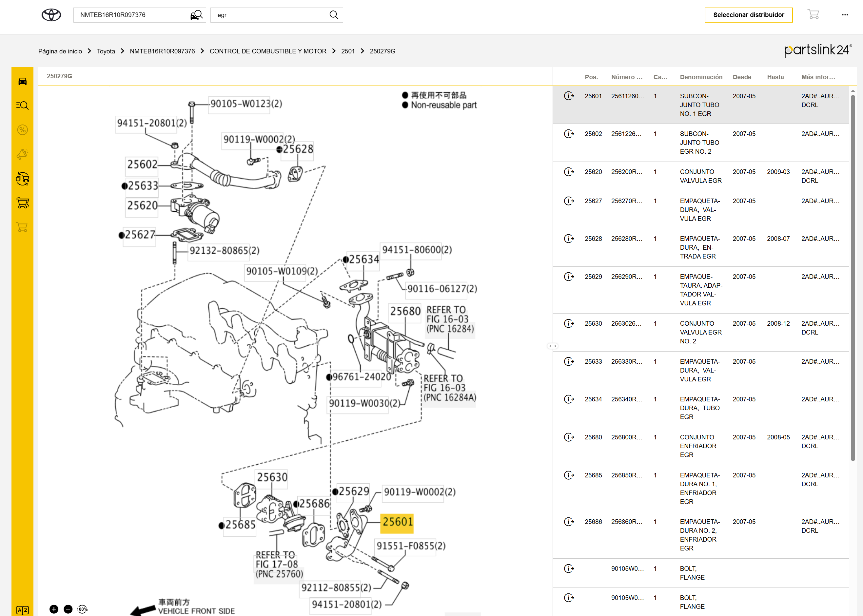The width and height of the screenshot is (863, 616).
Task: Sort by the Denominación column header
Action: pyautogui.click(x=701, y=77)
